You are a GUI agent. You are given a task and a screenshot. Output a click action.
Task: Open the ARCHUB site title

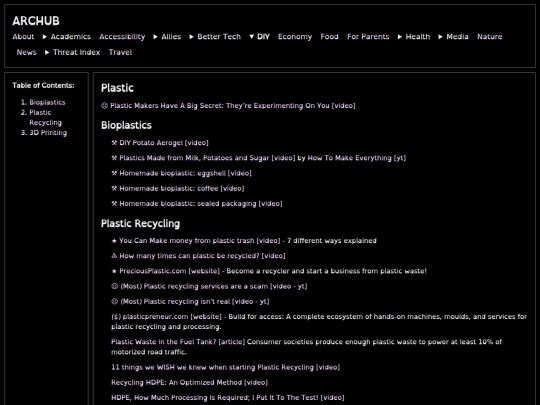coord(36,21)
